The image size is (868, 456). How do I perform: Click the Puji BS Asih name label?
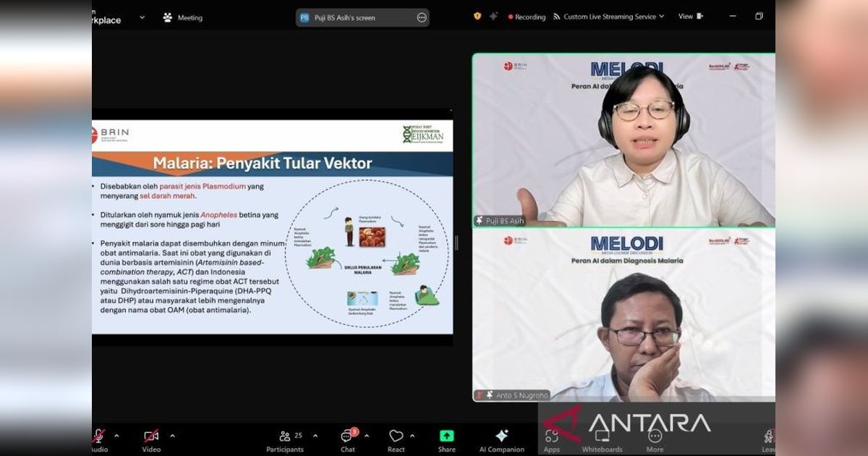505,221
